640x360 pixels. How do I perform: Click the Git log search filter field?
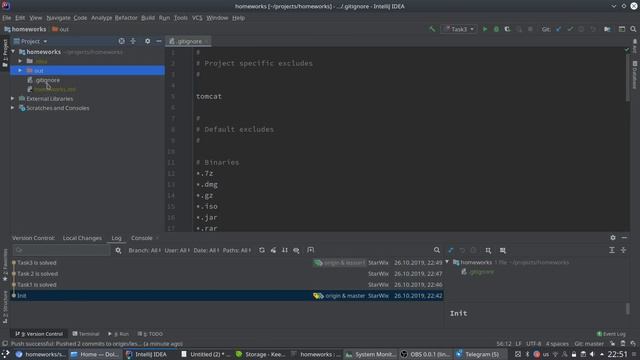pos(61,250)
